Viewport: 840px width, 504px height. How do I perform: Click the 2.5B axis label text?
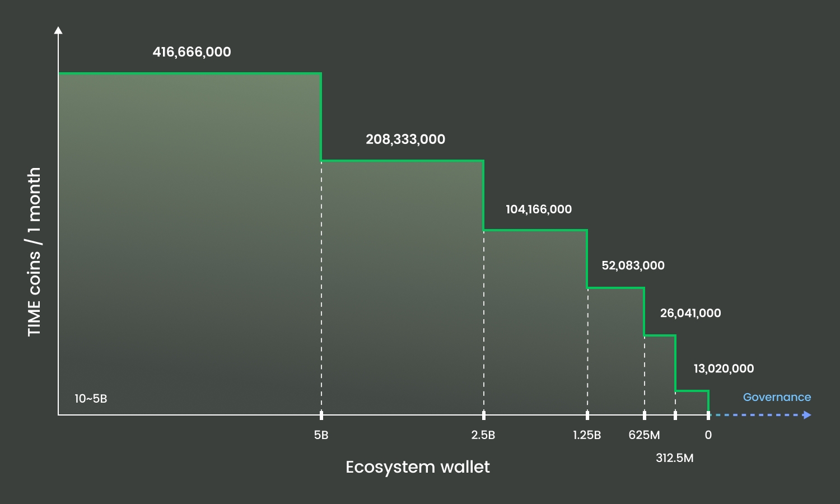point(483,435)
